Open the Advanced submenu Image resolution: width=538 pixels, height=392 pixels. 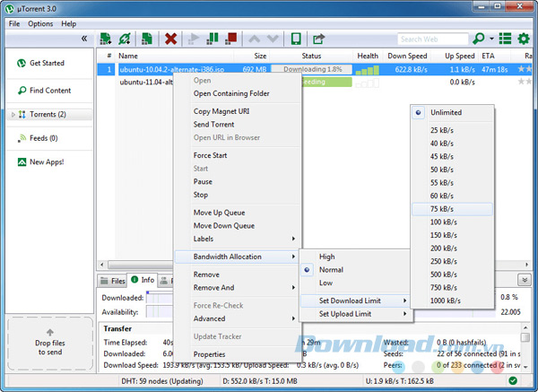[x=237, y=318]
